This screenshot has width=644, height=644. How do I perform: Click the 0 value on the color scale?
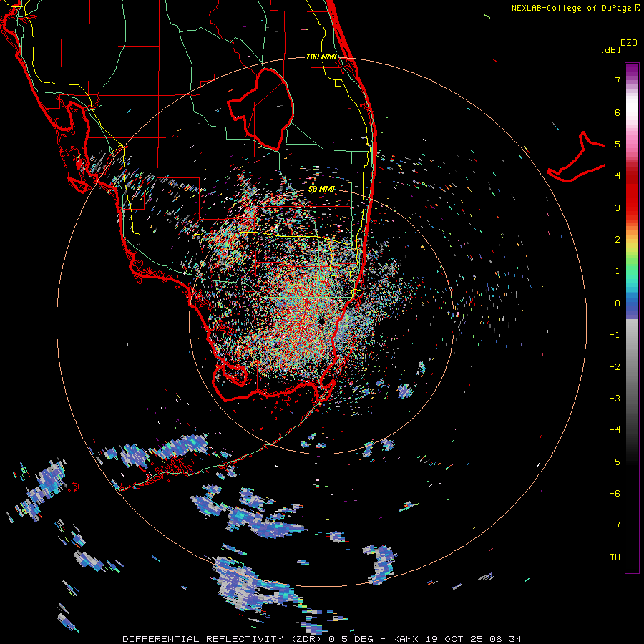coord(618,303)
